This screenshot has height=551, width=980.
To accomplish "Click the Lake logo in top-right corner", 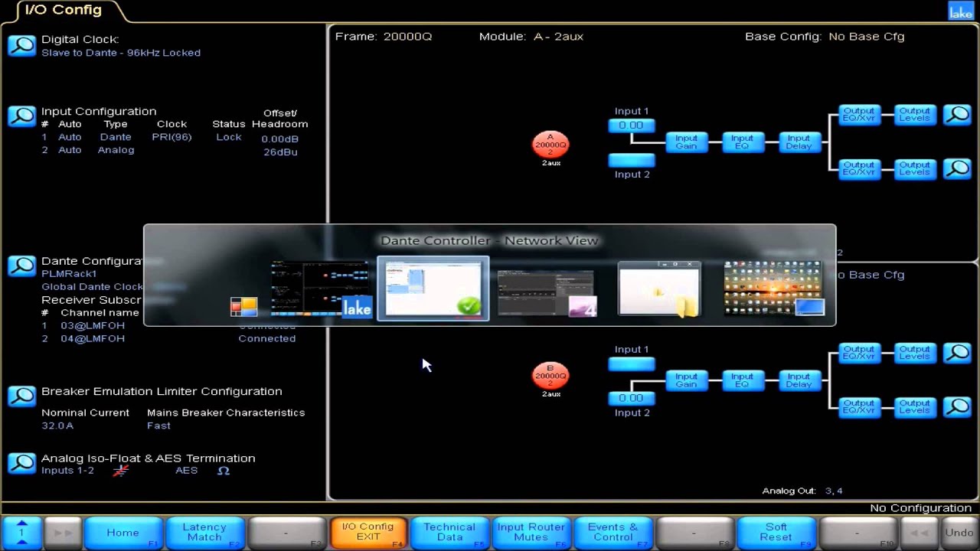I will [x=961, y=11].
